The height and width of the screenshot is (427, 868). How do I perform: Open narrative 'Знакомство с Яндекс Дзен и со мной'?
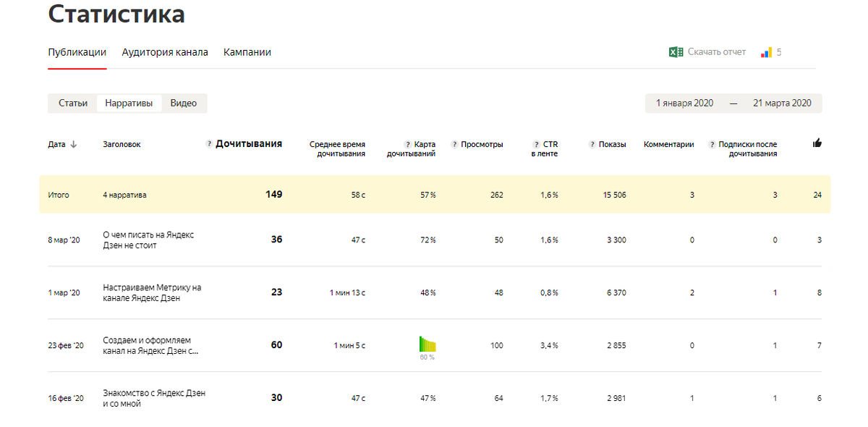pos(154,398)
